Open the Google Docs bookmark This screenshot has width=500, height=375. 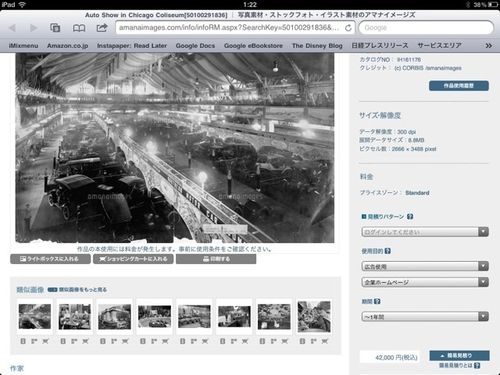point(195,46)
